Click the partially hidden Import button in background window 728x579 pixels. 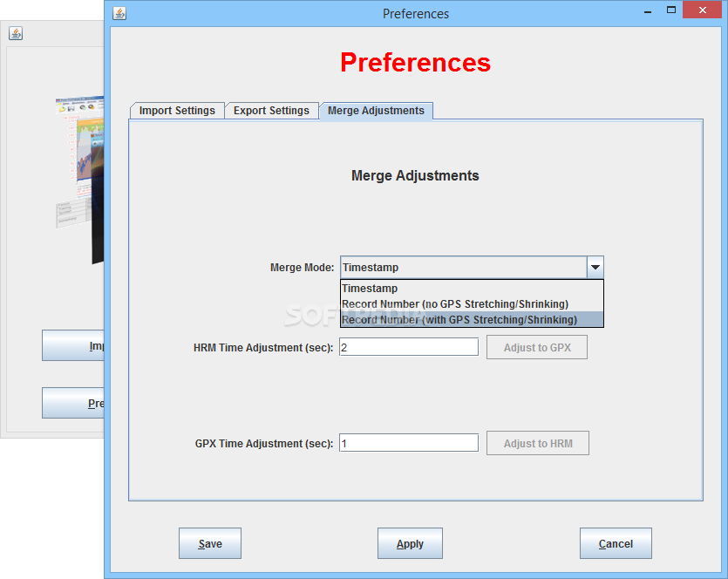73,345
